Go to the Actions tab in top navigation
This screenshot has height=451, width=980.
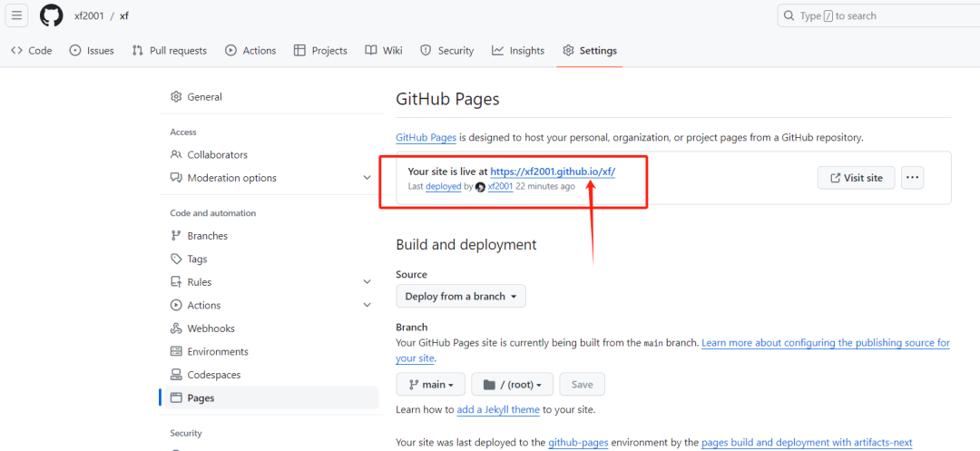point(250,51)
